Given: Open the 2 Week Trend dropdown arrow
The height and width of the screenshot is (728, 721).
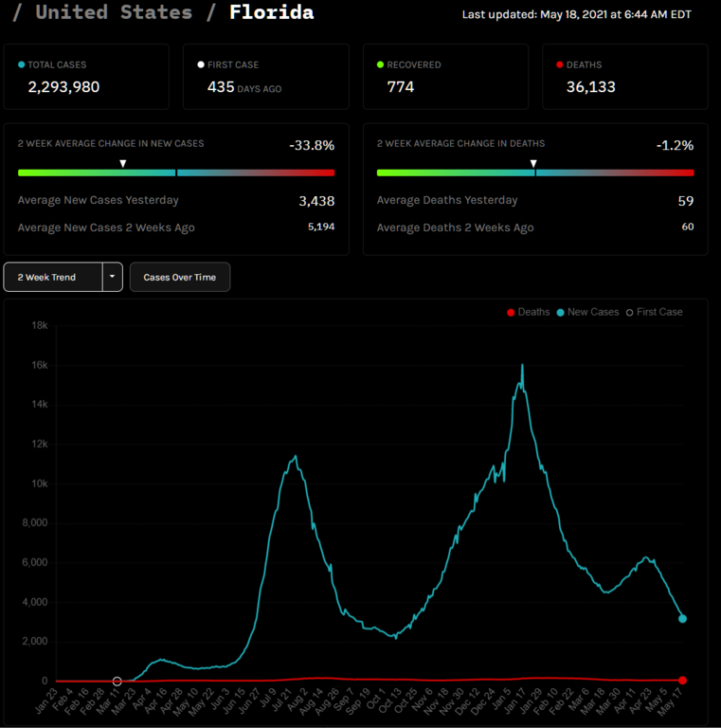Looking at the screenshot, I should pyautogui.click(x=113, y=277).
